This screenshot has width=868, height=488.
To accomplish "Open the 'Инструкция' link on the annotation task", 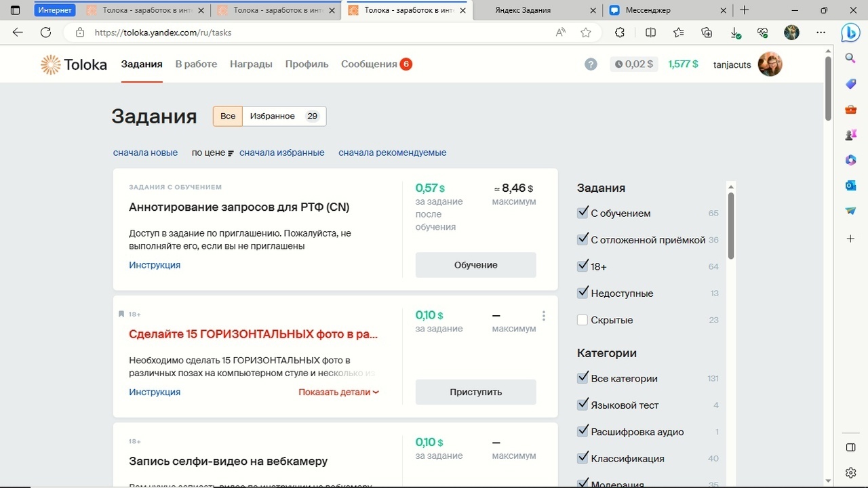I will point(155,264).
